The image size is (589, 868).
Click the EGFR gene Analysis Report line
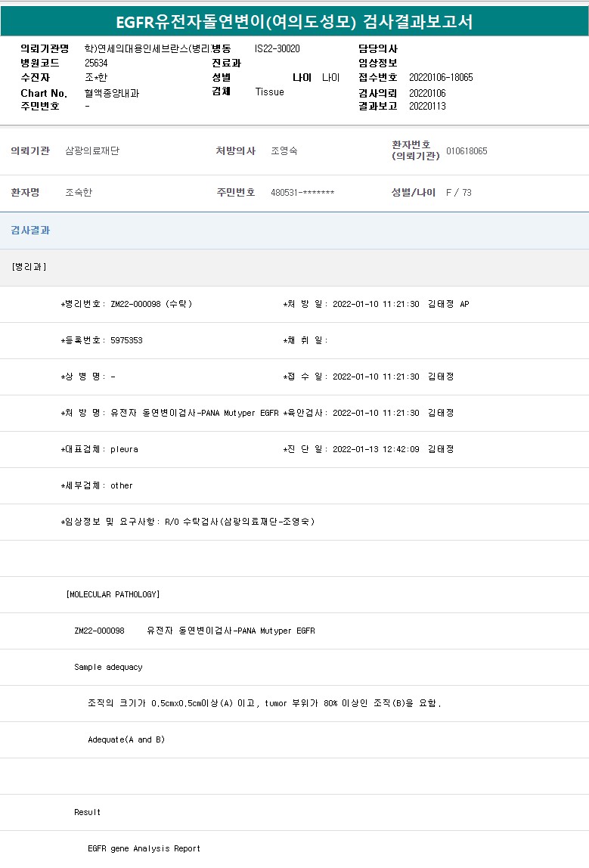click(144, 848)
